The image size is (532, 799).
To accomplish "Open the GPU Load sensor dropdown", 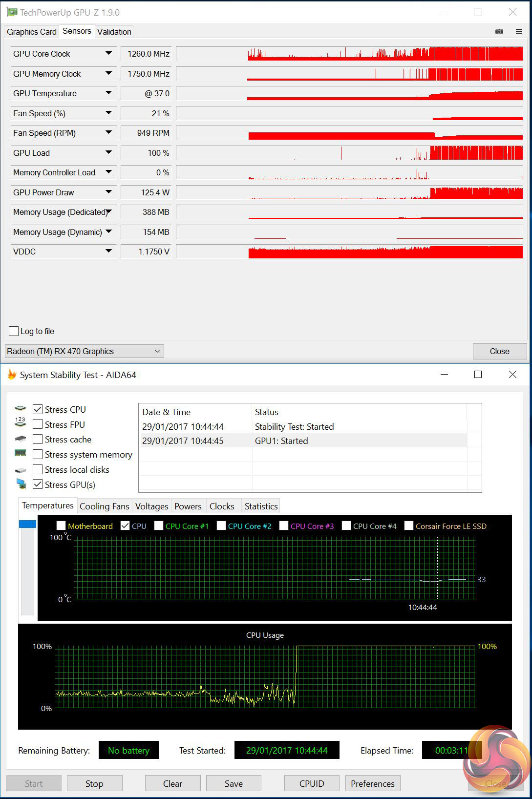I will [x=108, y=152].
